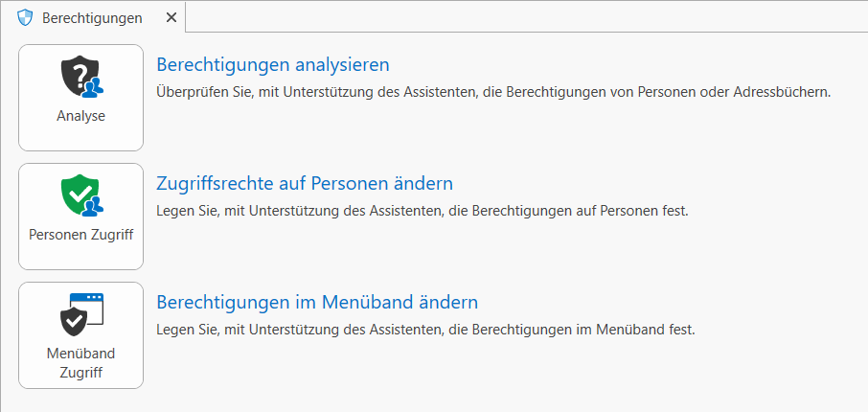The width and height of the screenshot is (868, 412).
Task: Open the 'Berechtigungen analysieren' link
Action: tap(273, 65)
